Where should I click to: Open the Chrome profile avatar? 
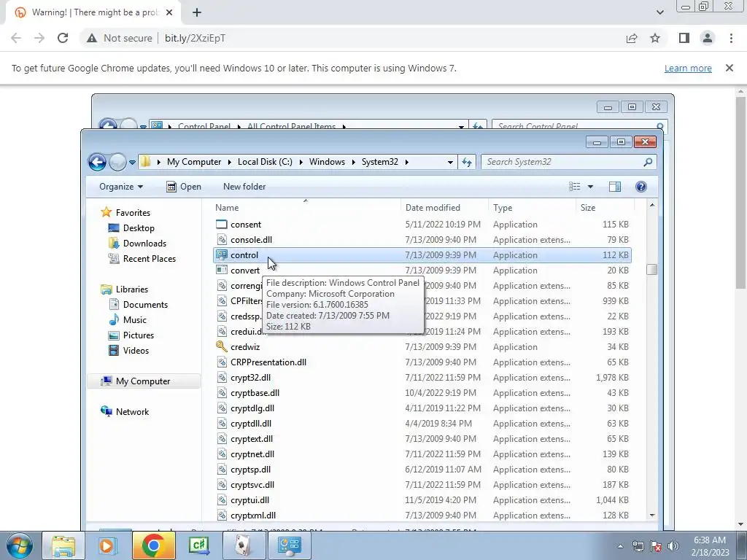(x=708, y=38)
